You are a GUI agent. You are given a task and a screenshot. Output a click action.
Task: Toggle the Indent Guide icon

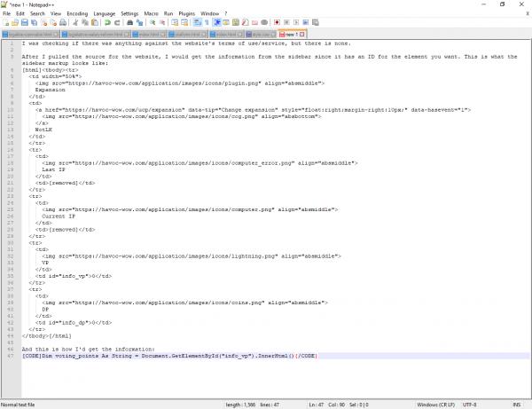click(216, 22)
